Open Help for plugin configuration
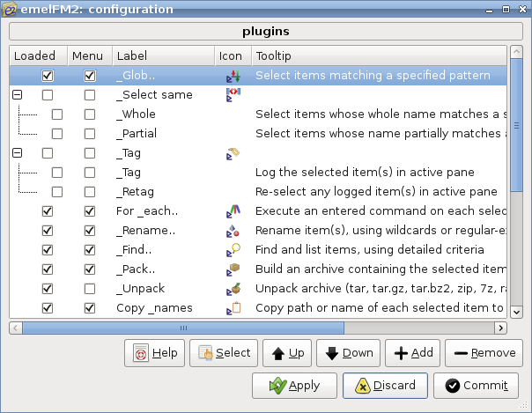 [154, 353]
